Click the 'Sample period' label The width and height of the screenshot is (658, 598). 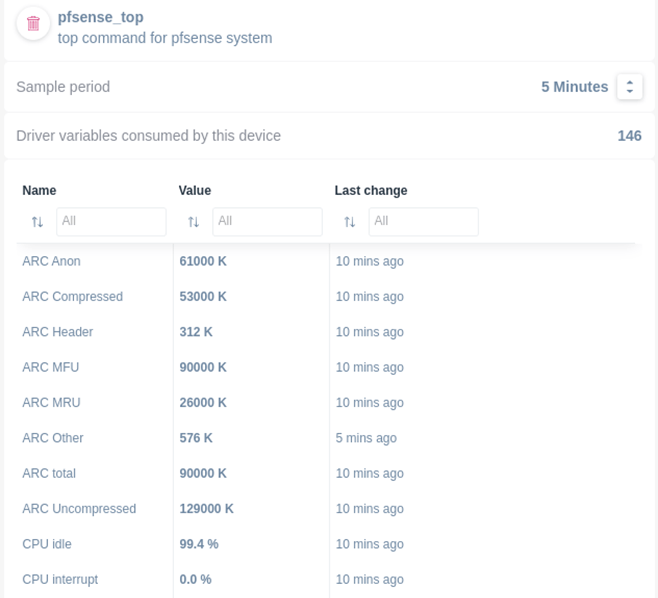coord(63,87)
